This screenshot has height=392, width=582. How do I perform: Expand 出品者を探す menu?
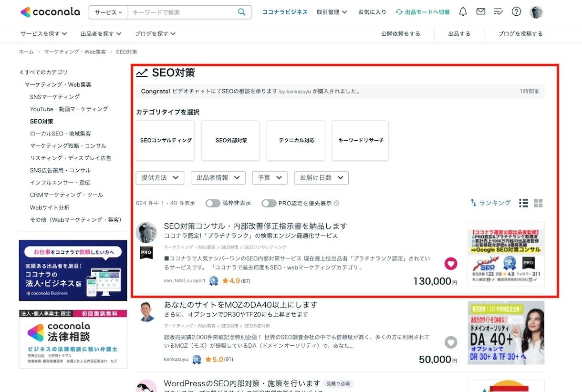(x=101, y=34)
